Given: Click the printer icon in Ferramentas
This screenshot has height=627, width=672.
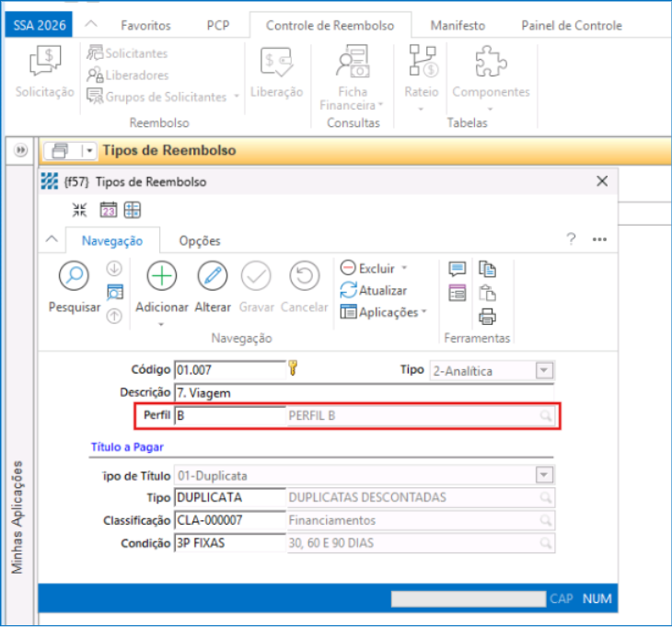Looking at the screenshot, I should (488, 318).
